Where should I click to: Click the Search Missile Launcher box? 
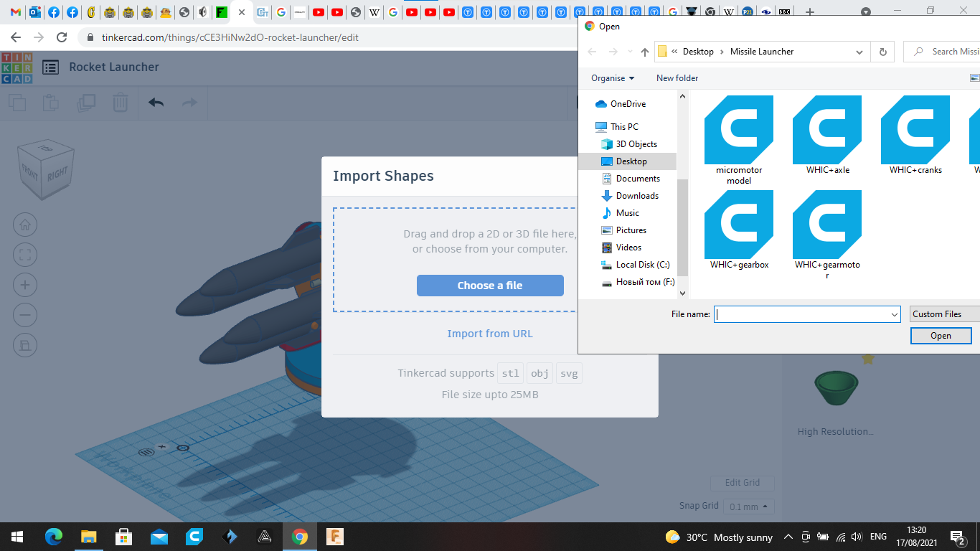pos(943,52)
